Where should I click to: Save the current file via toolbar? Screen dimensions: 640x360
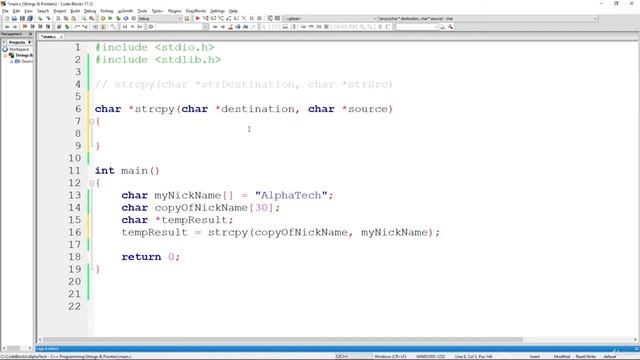click(22, 18)
